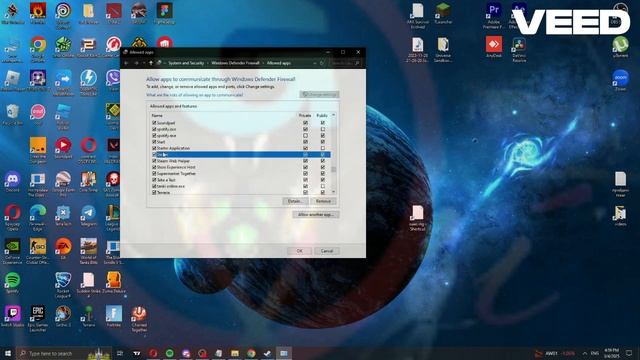The width and height of the screenshot is (640, 360).
Task: Open recent locations dropdown arrow
Action: 144,63
